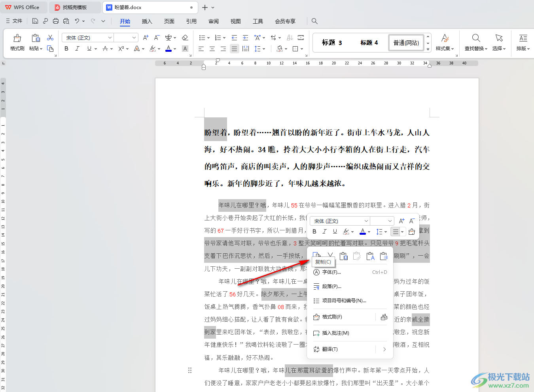The image size is (534, 392).
Task: Click the Print Preview icon
Action: pos(66,21)
